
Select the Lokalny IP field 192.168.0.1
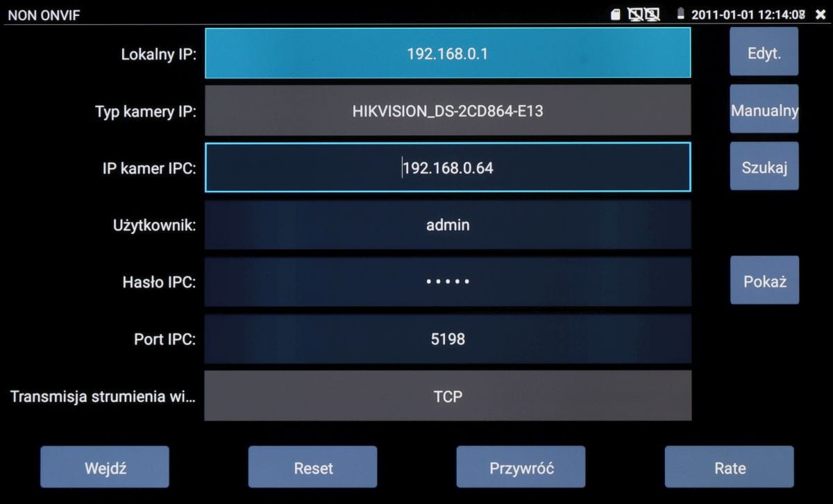tap(448, 53)
